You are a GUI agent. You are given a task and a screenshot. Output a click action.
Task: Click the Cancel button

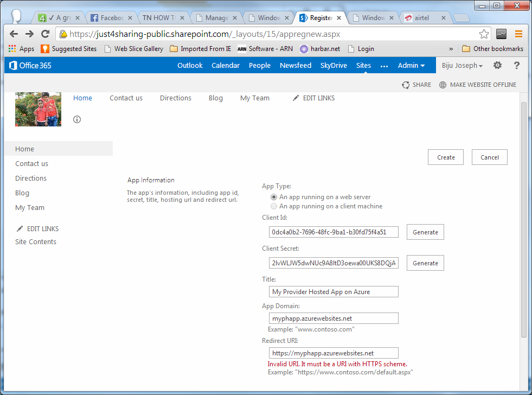point(489,157)
